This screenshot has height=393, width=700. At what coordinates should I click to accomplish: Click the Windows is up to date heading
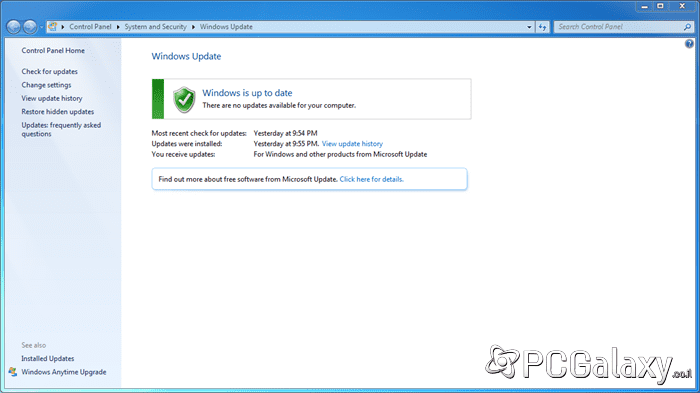click(247, 93)
